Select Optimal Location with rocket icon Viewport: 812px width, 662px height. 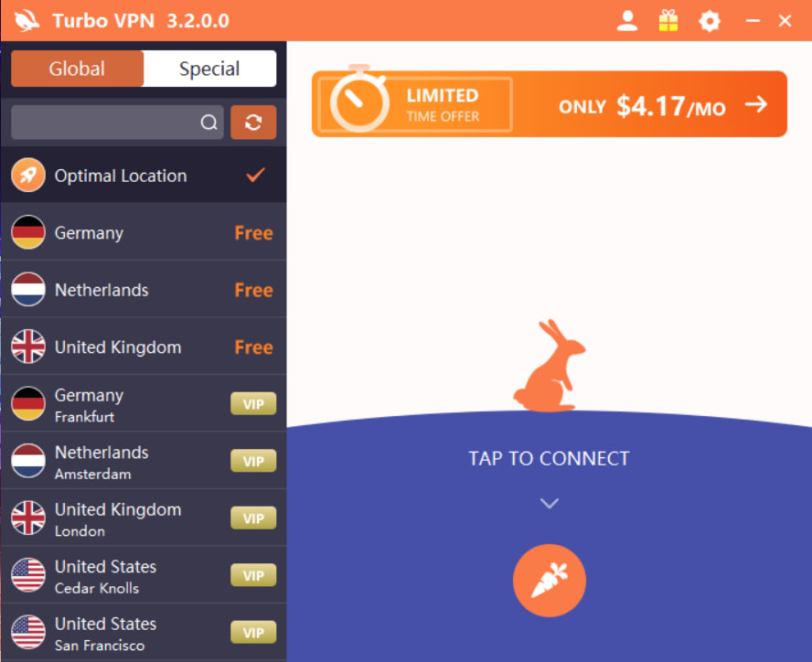pos(144,176)
